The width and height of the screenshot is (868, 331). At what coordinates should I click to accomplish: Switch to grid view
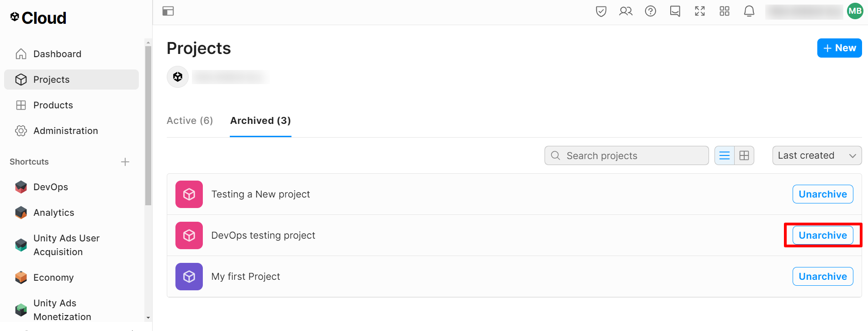[744, 155]
